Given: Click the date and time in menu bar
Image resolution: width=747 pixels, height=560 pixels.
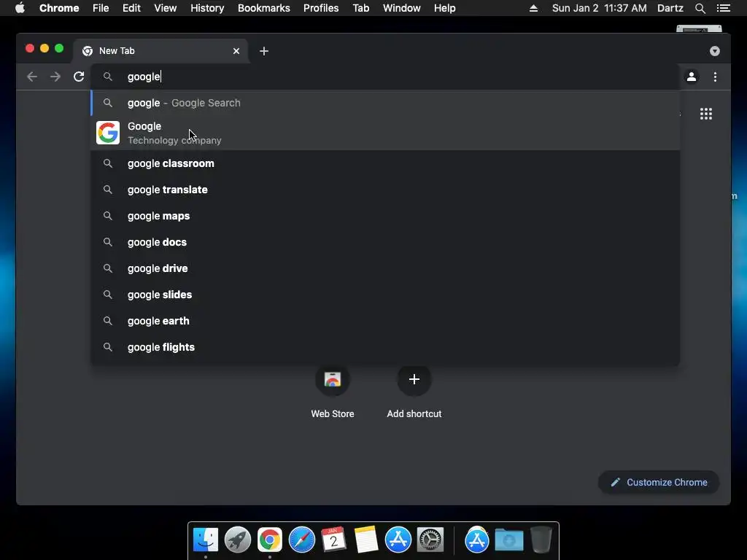Looking at the screenshot, I should (x=600, y=8).
